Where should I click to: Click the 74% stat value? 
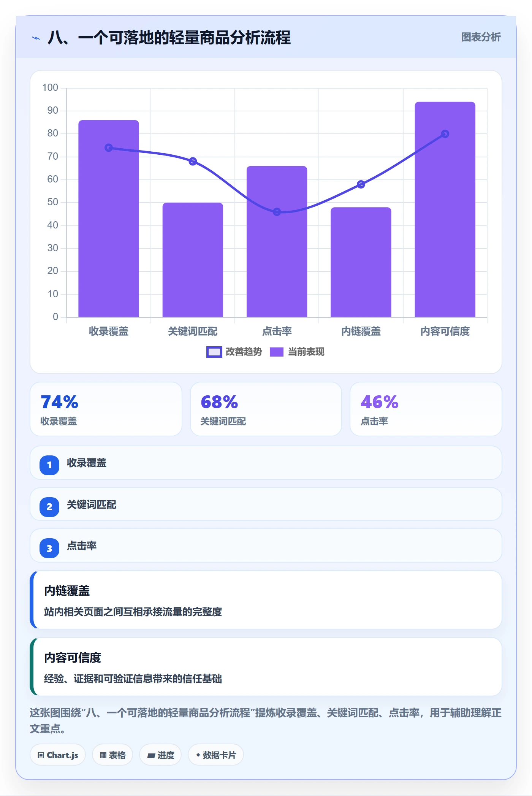coord(59,402)
